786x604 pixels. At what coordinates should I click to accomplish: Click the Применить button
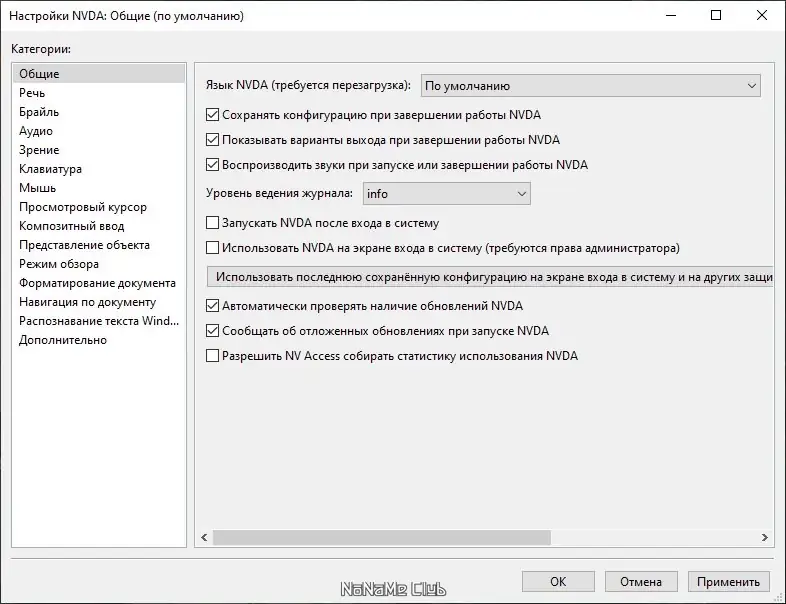[728, 581]
